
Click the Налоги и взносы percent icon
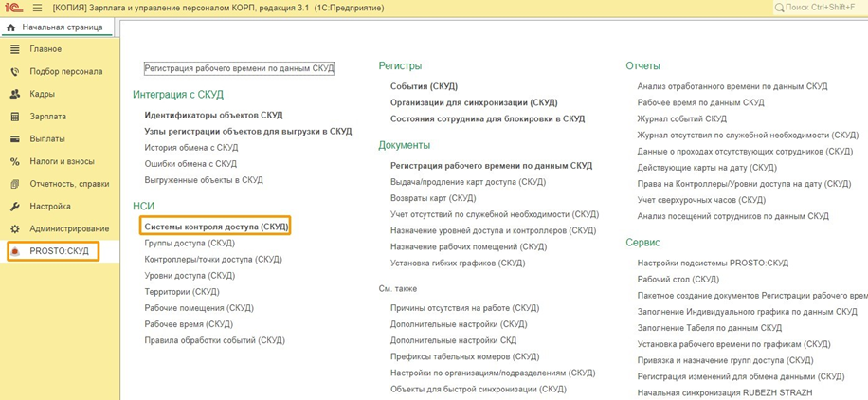click(14, 161)
